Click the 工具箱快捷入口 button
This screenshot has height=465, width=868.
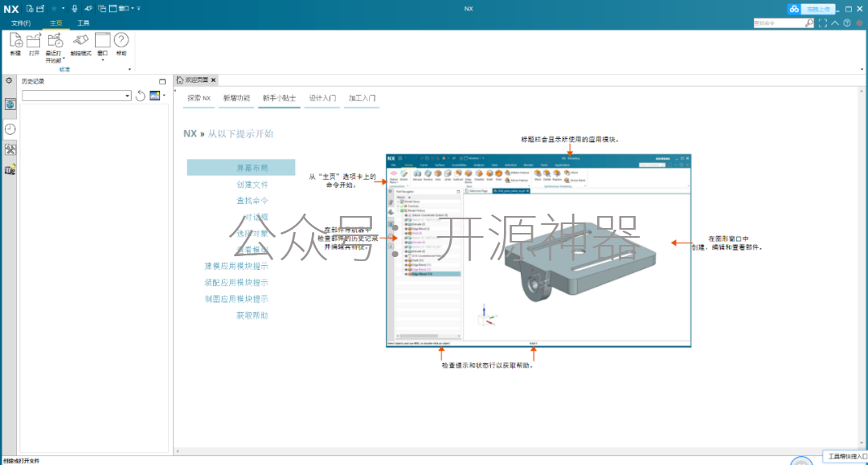point(845,456)
